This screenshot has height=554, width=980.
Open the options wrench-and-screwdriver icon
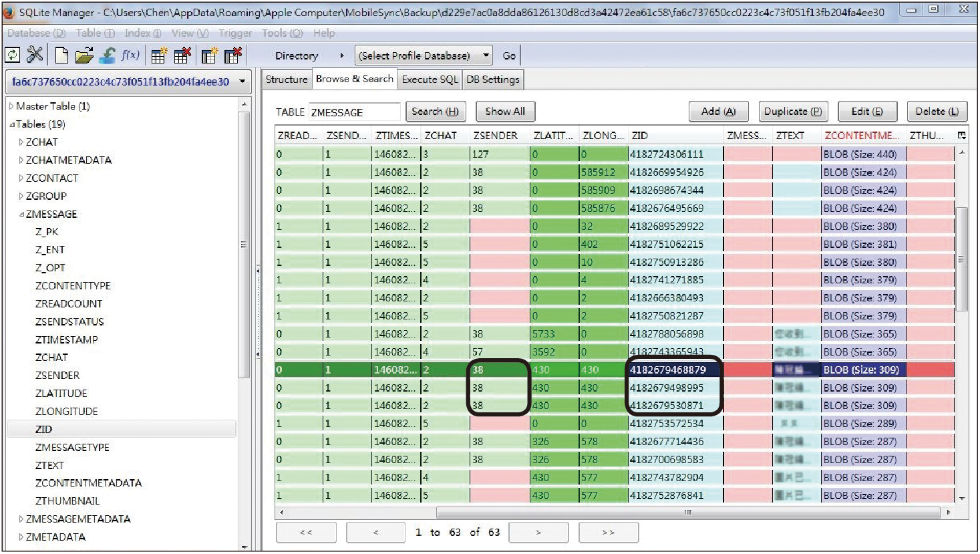click(x=35, y=55)
